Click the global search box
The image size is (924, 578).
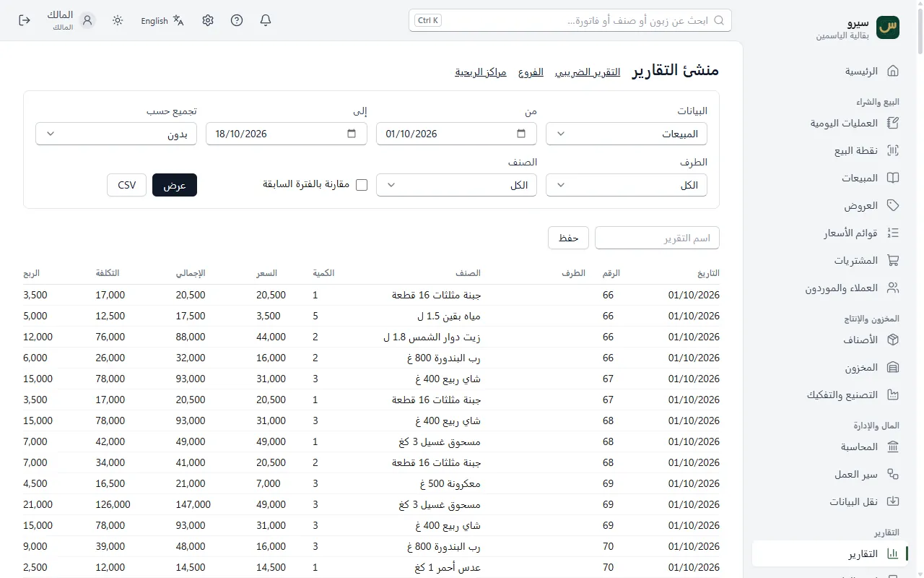(x=570, y=20)
